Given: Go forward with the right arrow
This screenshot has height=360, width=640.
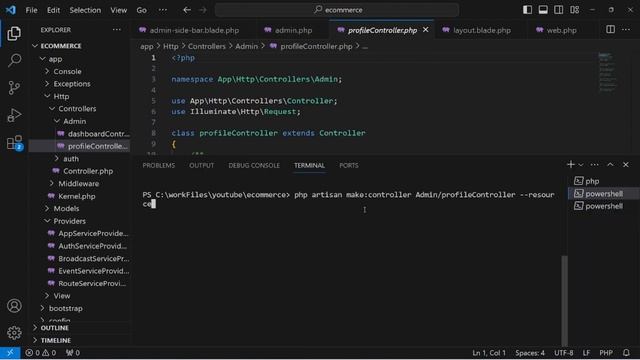Looking at the screenshot, I should point(203,10).
